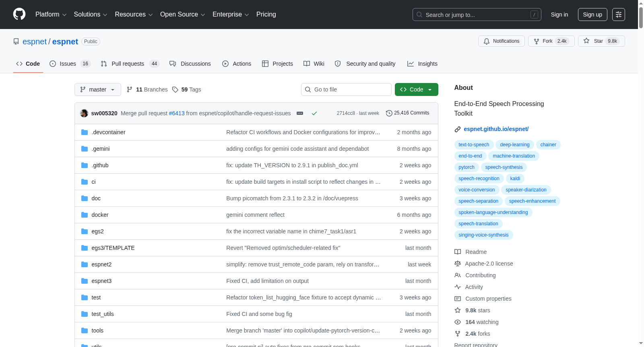Click the Notifications bell button
The width and height of the screenshot is (644, 347).
tap(502, 41)
